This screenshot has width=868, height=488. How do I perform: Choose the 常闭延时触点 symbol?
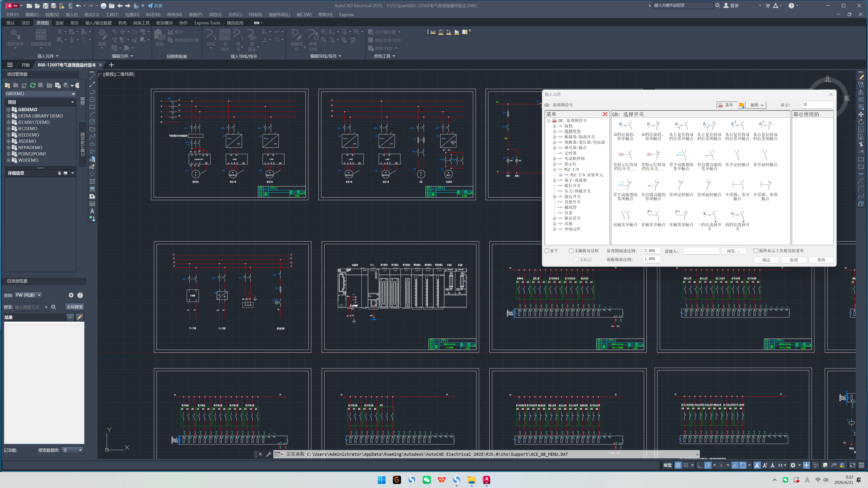click(709, 188)
